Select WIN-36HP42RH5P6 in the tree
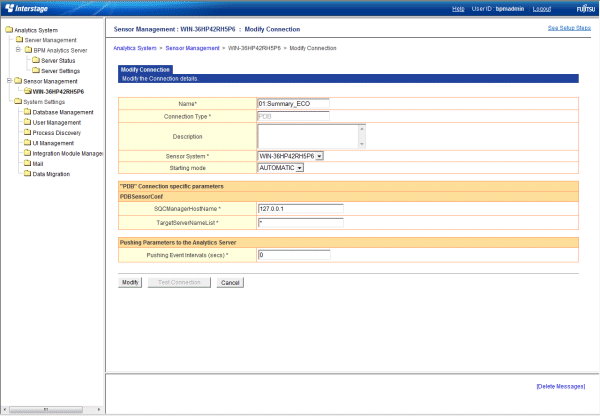 [x=58, y=91]
